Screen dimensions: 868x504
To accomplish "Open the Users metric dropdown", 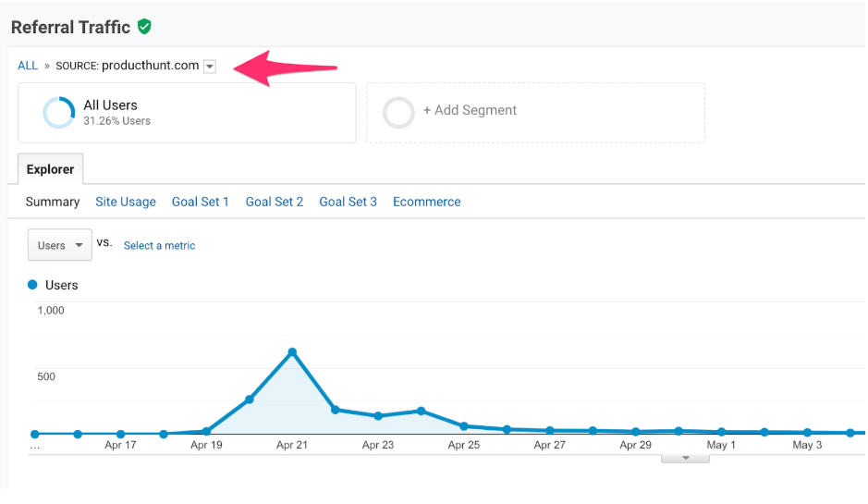I will 60,245.
